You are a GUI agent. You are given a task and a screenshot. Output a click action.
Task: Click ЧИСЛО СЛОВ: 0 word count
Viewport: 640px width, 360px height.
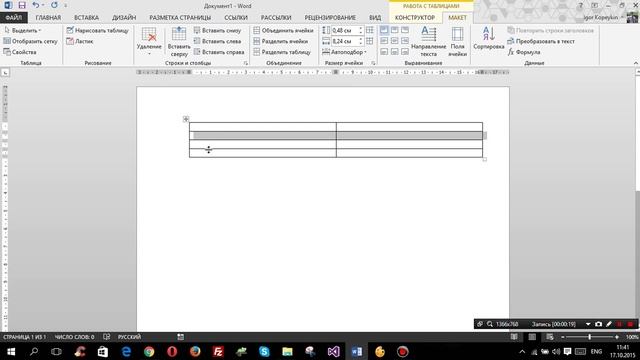tap(74, 337)
